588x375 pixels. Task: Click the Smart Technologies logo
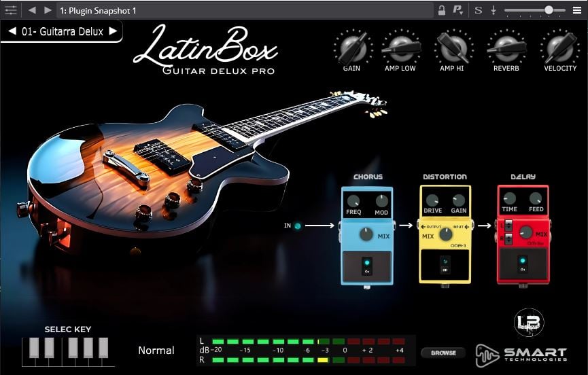click(x=521, y=355)
